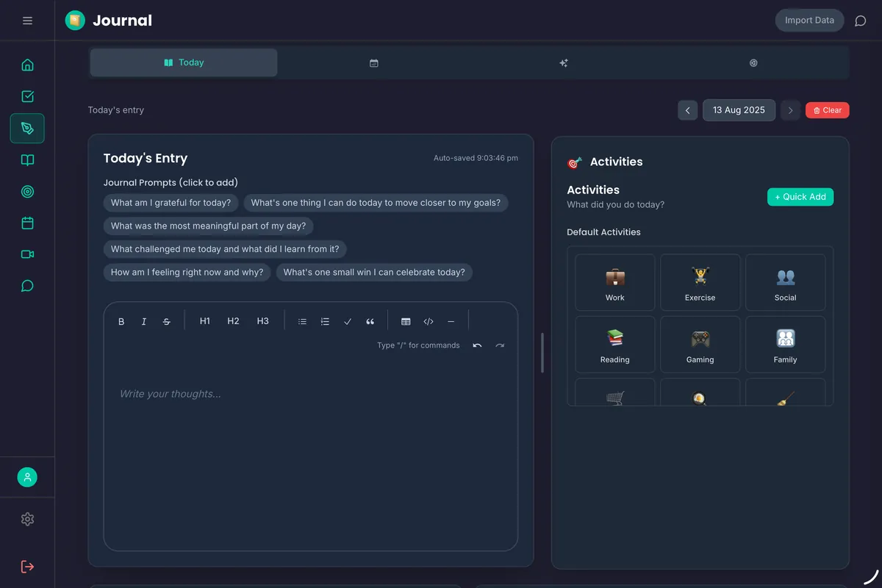Open the user profile avatar
Screen dimensions: 882x588
click(x=27, y=477)
